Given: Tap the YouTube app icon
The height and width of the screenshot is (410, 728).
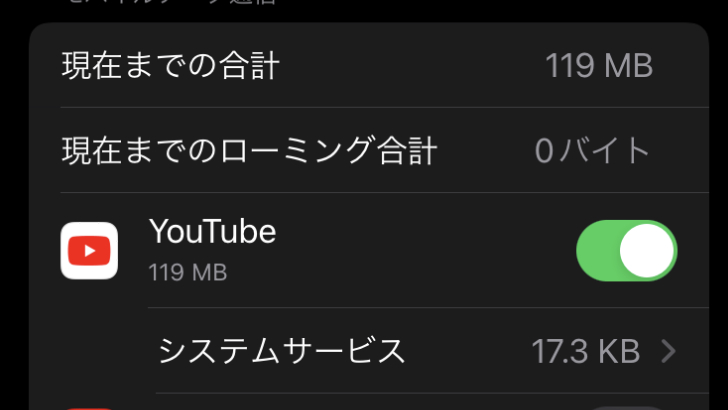Looking at the screenshot, I should (x=89, y=251).
